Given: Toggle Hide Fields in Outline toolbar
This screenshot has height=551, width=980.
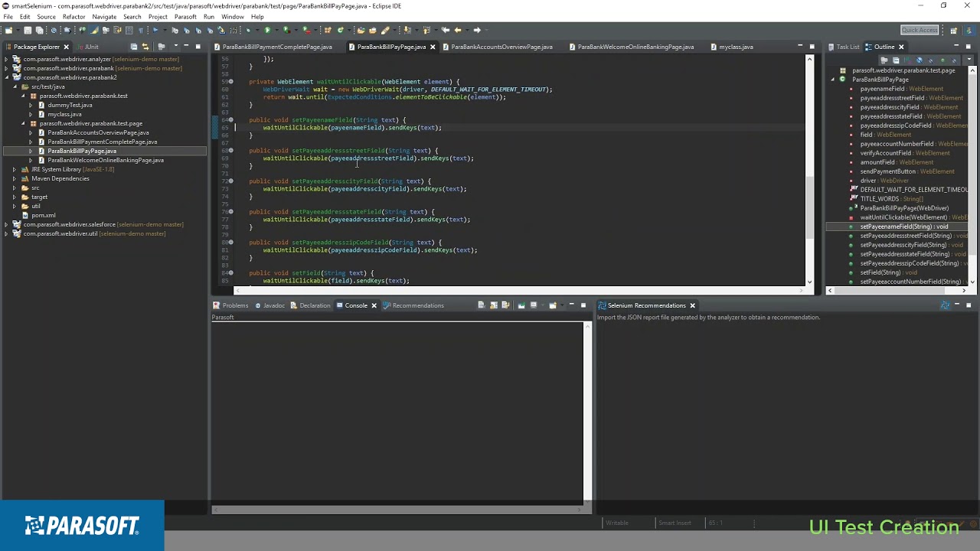Looking at the screenshot, I should pos(920,60).
